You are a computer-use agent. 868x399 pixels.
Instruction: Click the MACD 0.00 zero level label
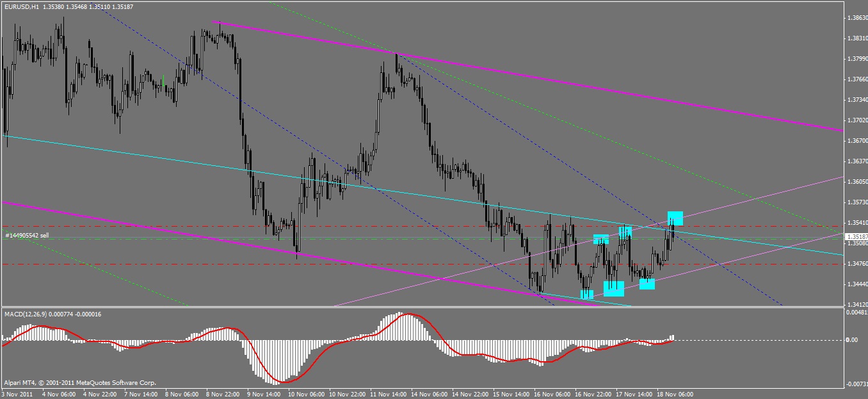click(x=852, y=340)
